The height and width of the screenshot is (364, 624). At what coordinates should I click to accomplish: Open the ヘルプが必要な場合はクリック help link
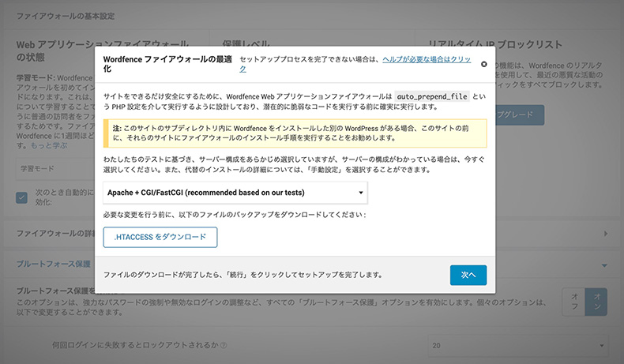[427, 59]
